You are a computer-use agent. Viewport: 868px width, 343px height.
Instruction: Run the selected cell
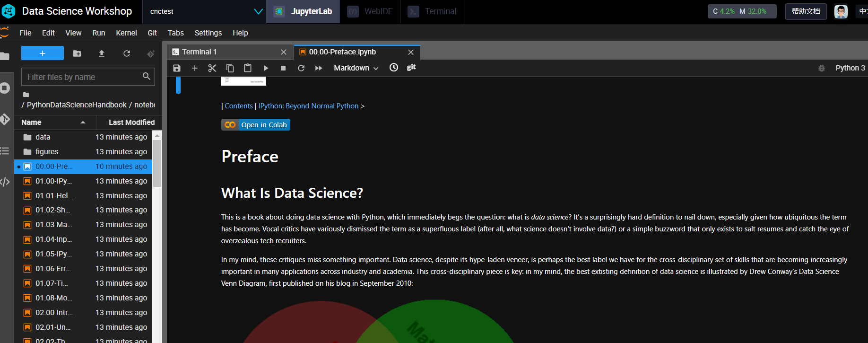[266, 68]
